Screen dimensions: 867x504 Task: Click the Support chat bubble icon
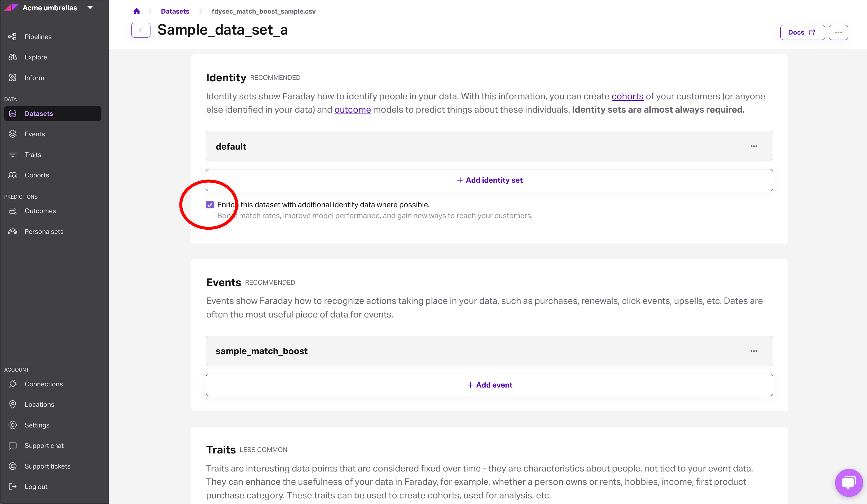[13, 446]
